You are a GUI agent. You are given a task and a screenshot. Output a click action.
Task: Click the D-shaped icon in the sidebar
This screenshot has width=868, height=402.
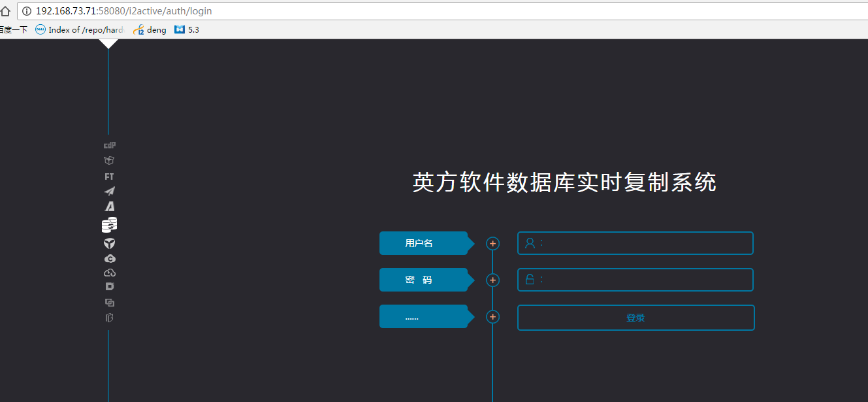coord(110,287)
